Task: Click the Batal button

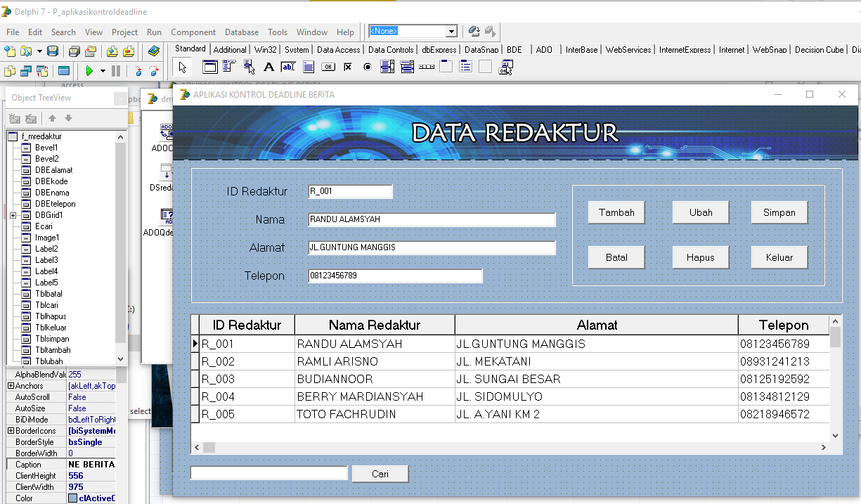Action: 616,257
